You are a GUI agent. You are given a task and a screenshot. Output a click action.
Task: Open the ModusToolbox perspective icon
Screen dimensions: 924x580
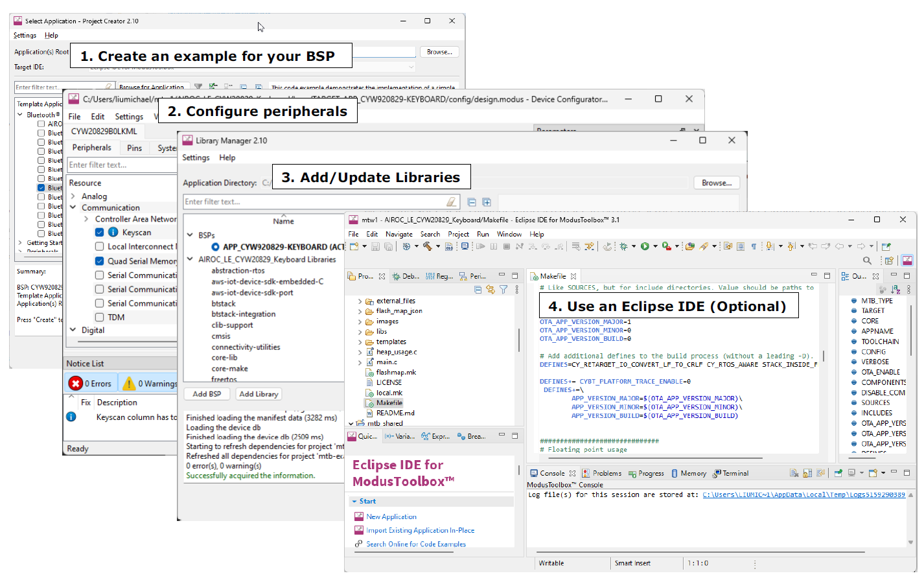tap(907, 261)
